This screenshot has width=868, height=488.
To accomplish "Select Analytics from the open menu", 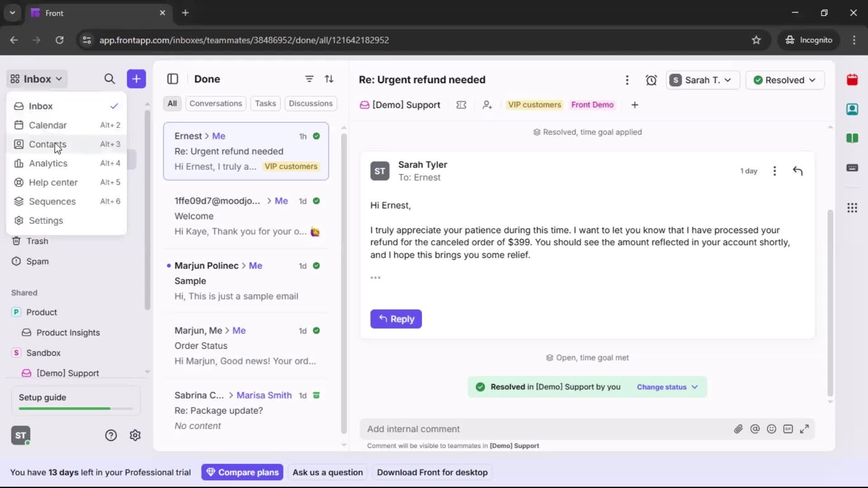I will point(47,163).
